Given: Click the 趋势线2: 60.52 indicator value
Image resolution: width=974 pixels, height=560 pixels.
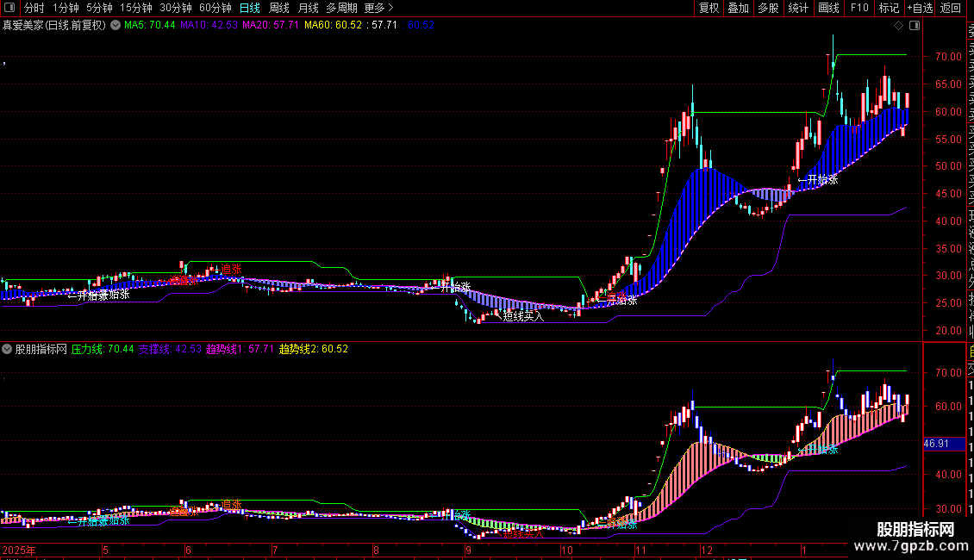Looking at the screenshot, I should [314, 349].
